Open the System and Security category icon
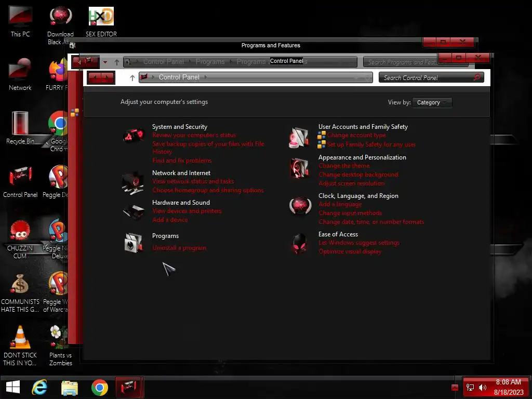The image size is (532, 399). [134, 136]
